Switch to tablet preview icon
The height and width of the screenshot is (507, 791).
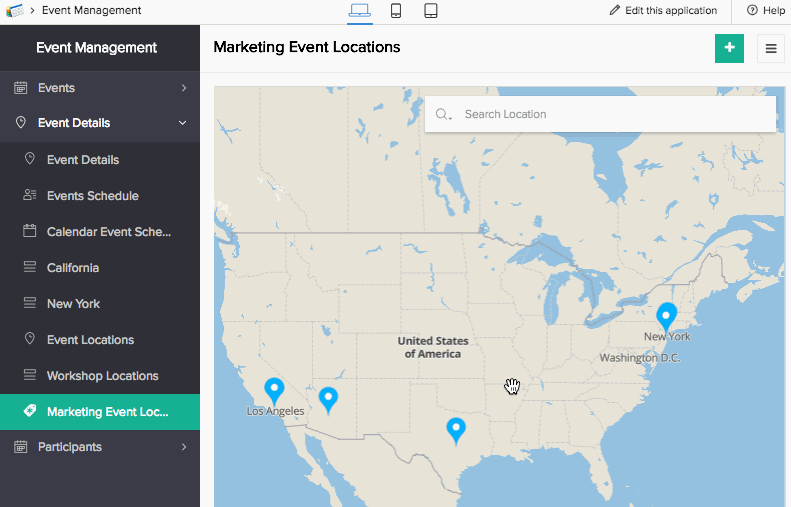(x=431, y=10)
